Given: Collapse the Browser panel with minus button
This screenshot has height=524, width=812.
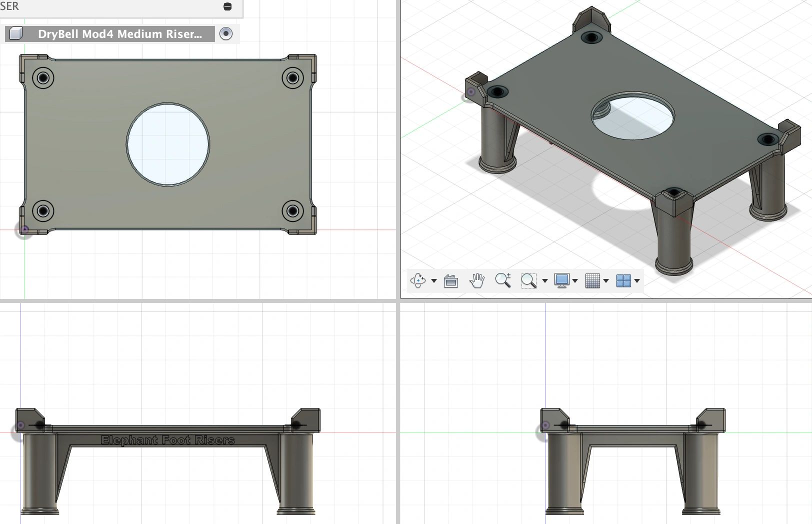Looking at the screenshot, I should [227, 6].
